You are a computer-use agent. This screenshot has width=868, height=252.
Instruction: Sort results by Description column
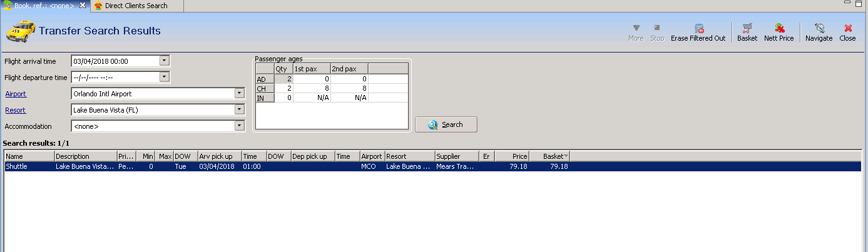pos(86,156)
